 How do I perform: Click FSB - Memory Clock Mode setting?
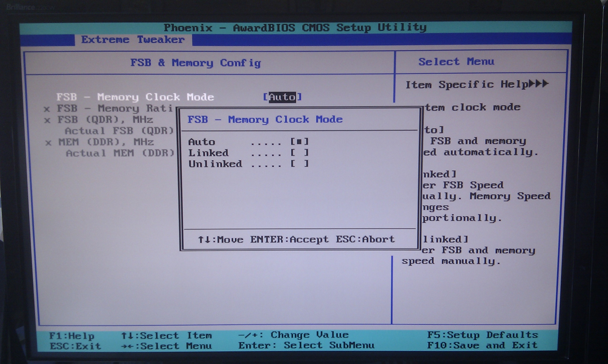(x=135, y=97)
